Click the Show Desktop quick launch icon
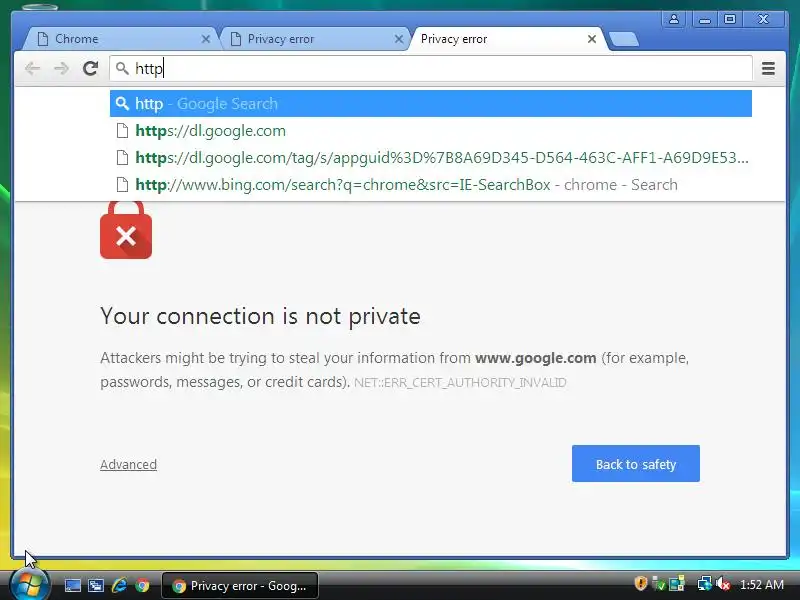This screenshot has width=800, height=600. click(x=72, y=585)
